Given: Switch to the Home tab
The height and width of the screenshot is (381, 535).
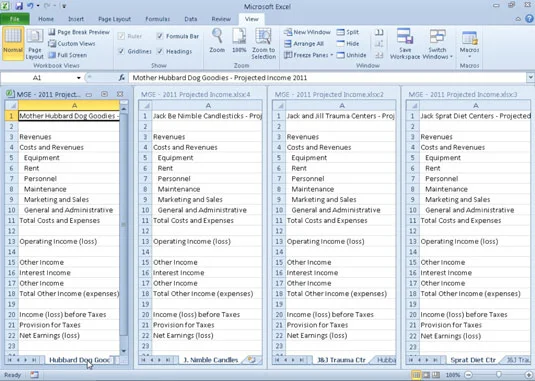Looking at the screenshot, I should coord(46,19).
